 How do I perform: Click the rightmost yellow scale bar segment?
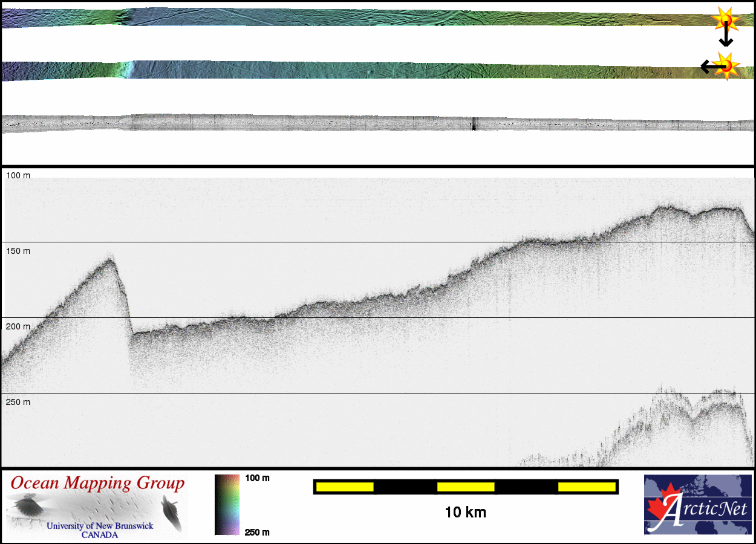click(x=586, y=487)
